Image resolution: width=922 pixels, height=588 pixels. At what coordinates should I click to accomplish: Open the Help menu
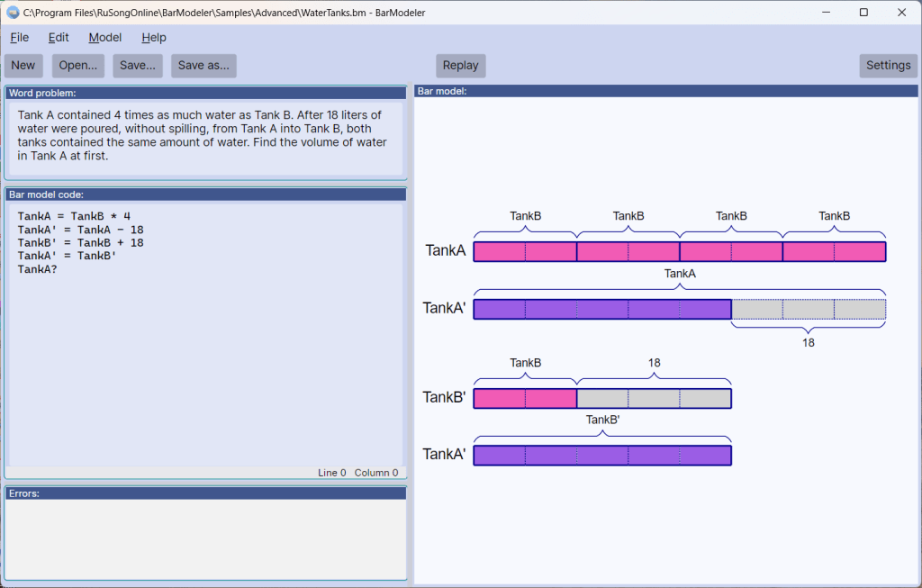[x=154, y=38]
